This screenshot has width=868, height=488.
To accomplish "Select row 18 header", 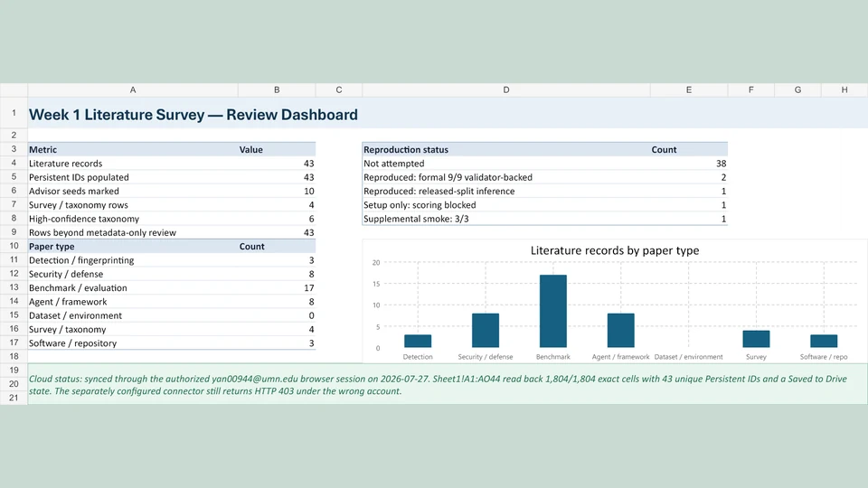I will tap(14, 356).
